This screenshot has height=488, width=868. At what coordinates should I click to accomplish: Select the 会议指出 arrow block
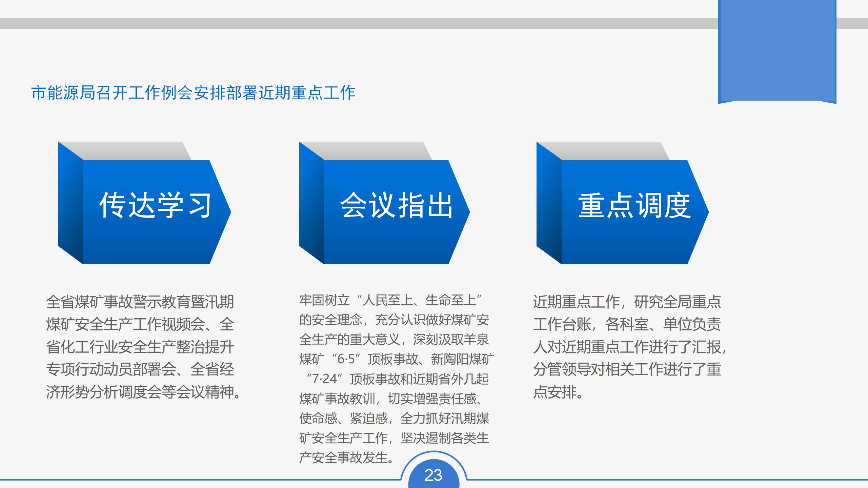(x=385, y=203)
